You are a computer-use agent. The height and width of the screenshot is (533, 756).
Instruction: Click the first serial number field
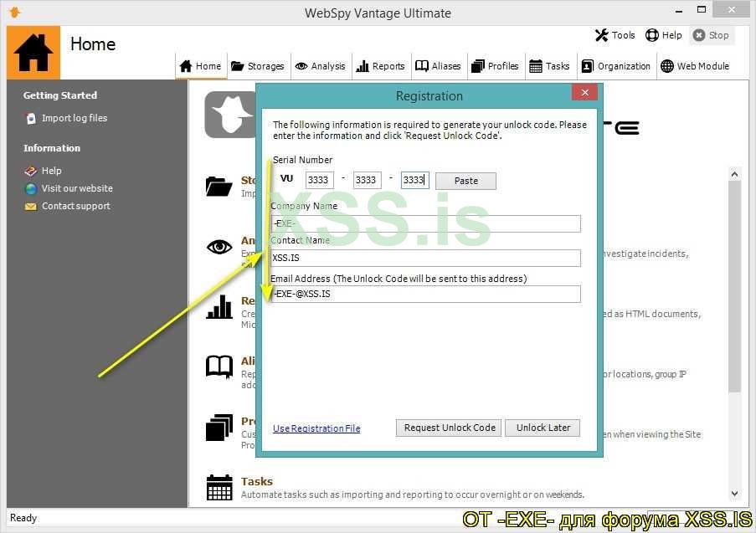click(319, 180)
